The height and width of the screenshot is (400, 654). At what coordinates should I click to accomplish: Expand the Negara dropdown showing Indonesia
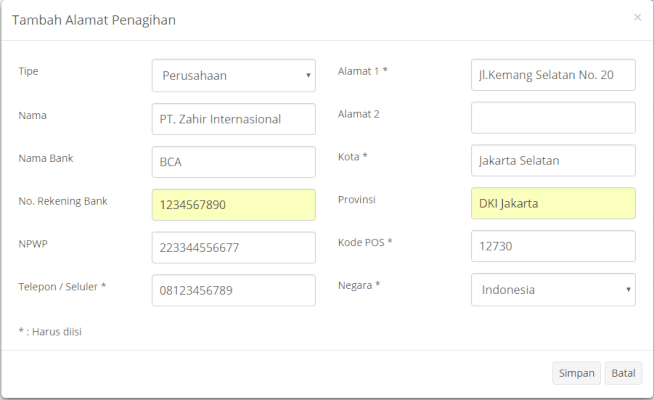[552, 290]
